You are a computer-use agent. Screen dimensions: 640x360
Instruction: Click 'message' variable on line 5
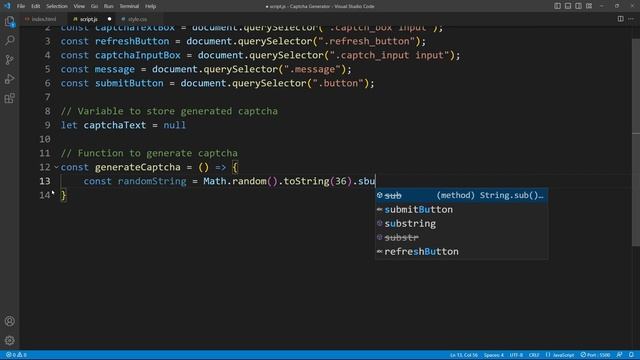[x=115, y=69]
